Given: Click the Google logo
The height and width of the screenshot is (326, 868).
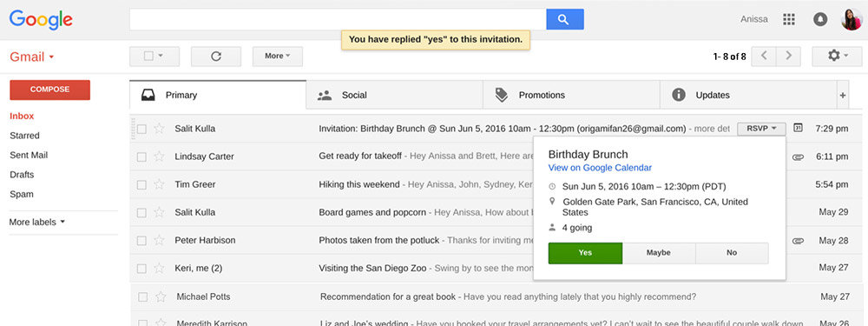Looking at the screenshot, I should click(41, 19).
